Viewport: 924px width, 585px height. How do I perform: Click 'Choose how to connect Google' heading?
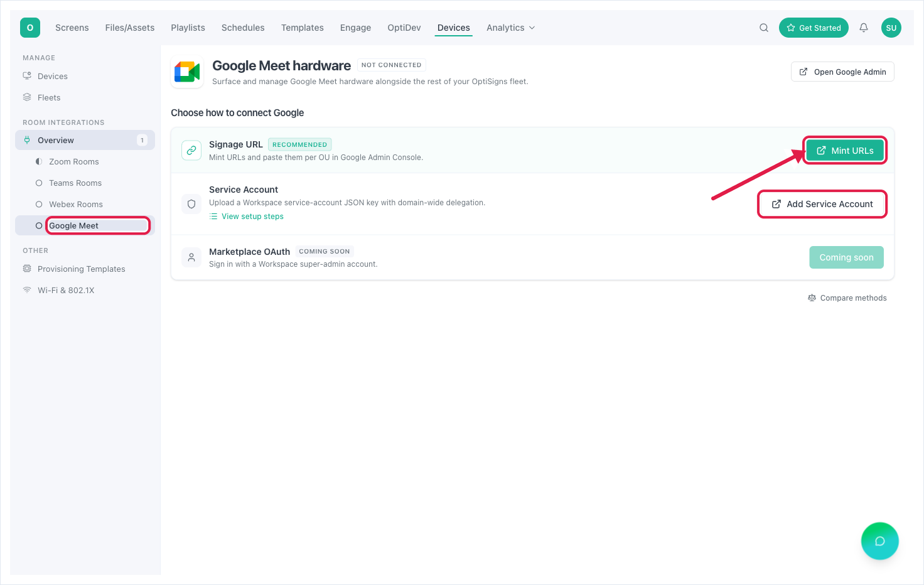(x=237, y=113)
